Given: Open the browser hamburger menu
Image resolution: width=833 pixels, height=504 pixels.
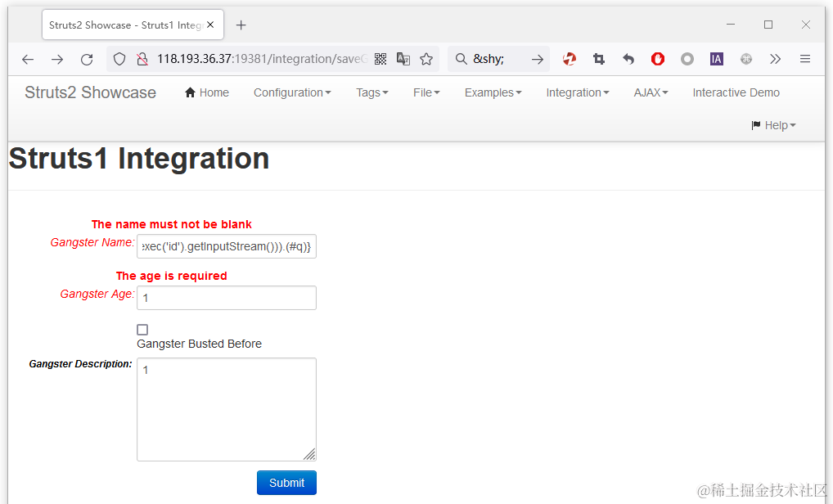Looking at the screenshot, I should pos(805,59).
